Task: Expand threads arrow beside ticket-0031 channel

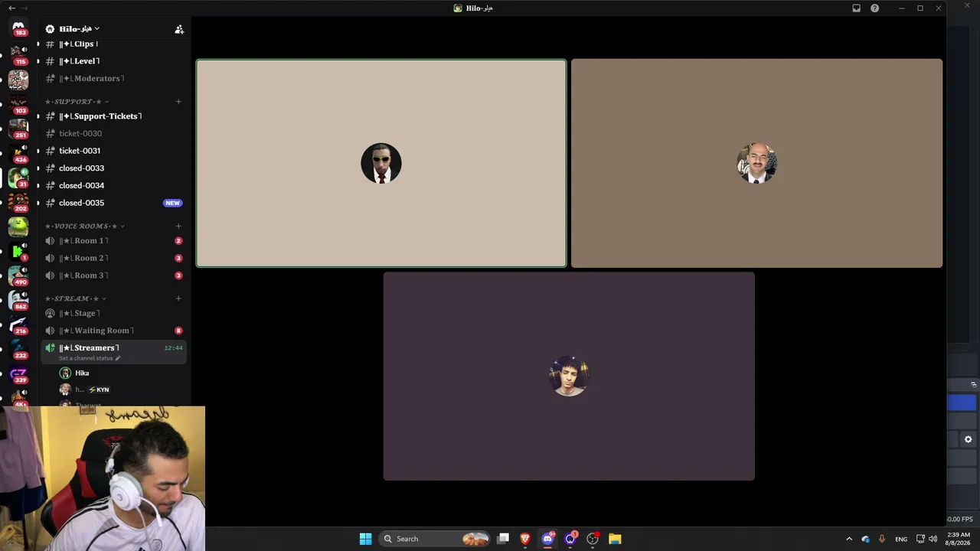Action: click(x=38, y=151)
